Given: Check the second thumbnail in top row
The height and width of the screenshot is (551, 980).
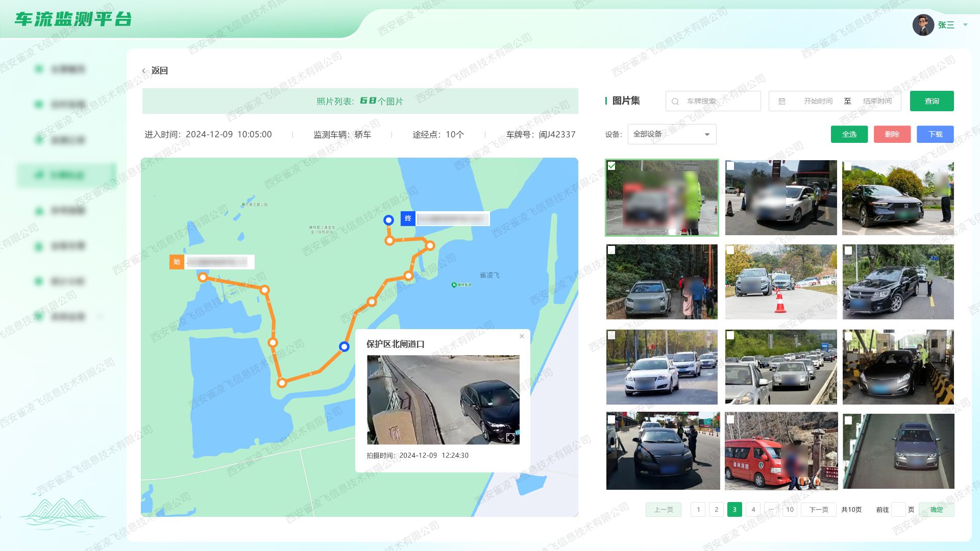Looking at the screenshot, I should pyautogui.click(x=730, y=166).
